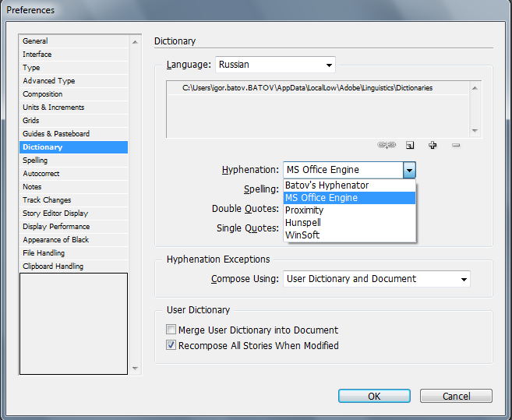512x420 pixels.
Task: Open File Handling preferences
Action: click(x=73, y=252)
